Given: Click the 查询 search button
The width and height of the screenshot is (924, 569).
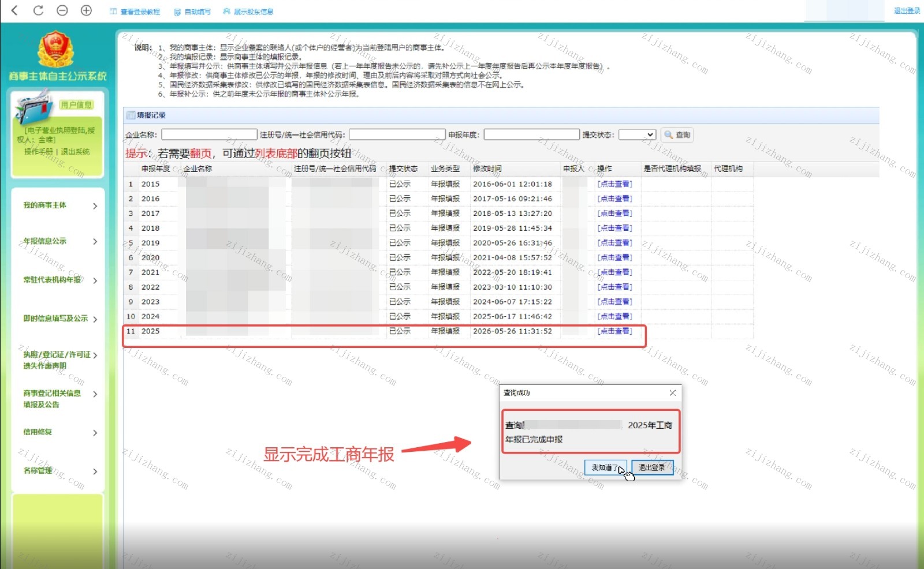Looking at the screenshot, I should coord(677,134).
